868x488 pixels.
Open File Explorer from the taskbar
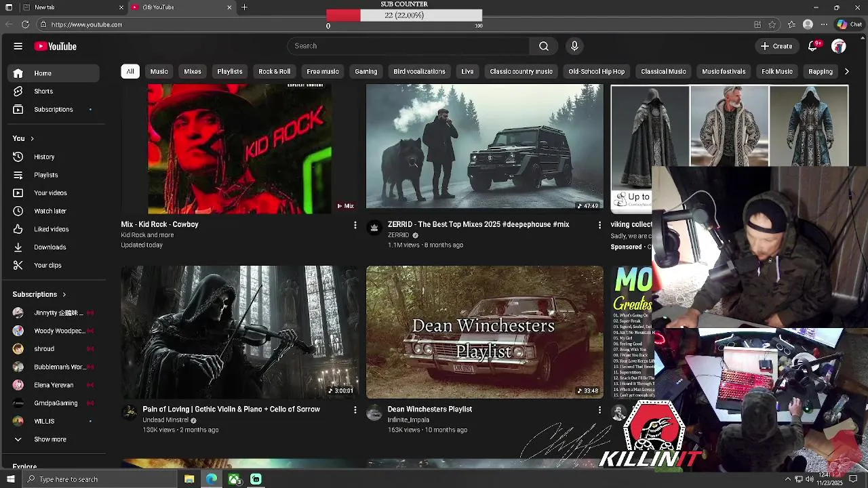click(x=189, y=479)
